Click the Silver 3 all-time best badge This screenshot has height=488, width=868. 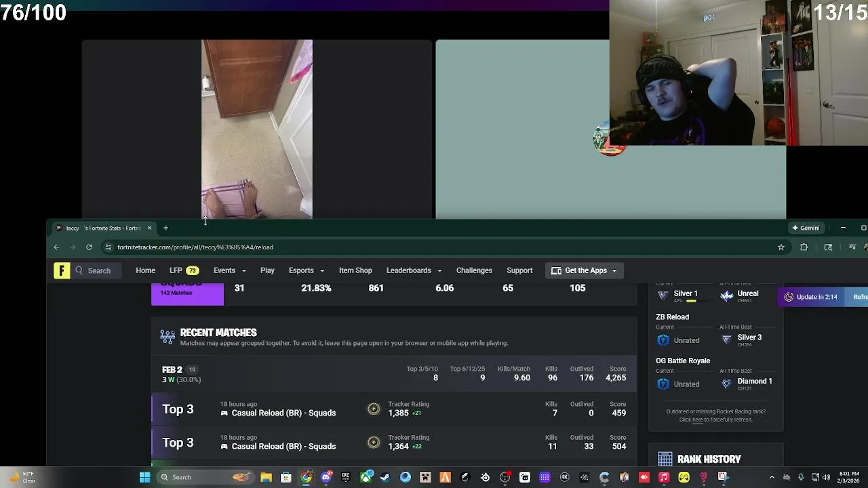727,340
